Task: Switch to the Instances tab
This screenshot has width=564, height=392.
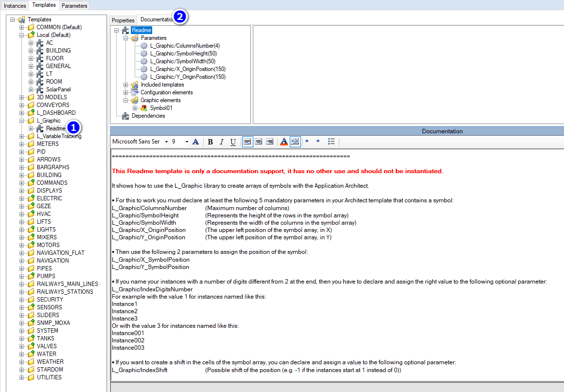Action: click(x=15, y=5)
